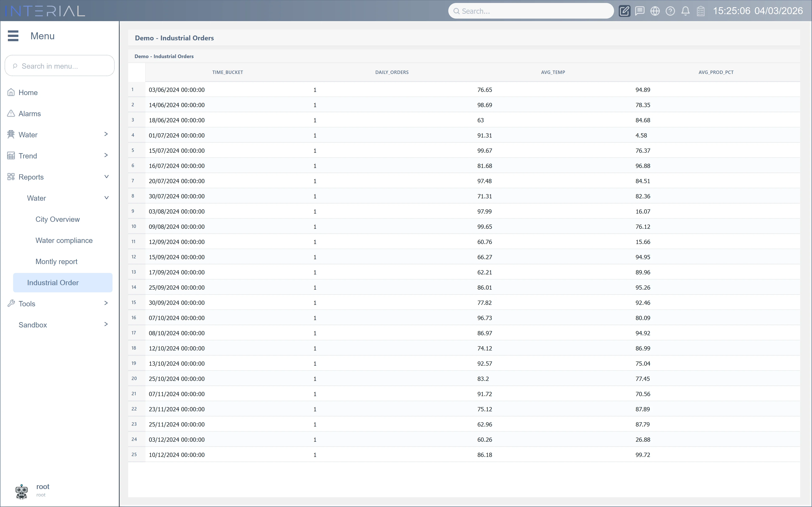Screen dimensions: 812x507
Task: Select the Industrial Order report
Action: pos(53,282)
